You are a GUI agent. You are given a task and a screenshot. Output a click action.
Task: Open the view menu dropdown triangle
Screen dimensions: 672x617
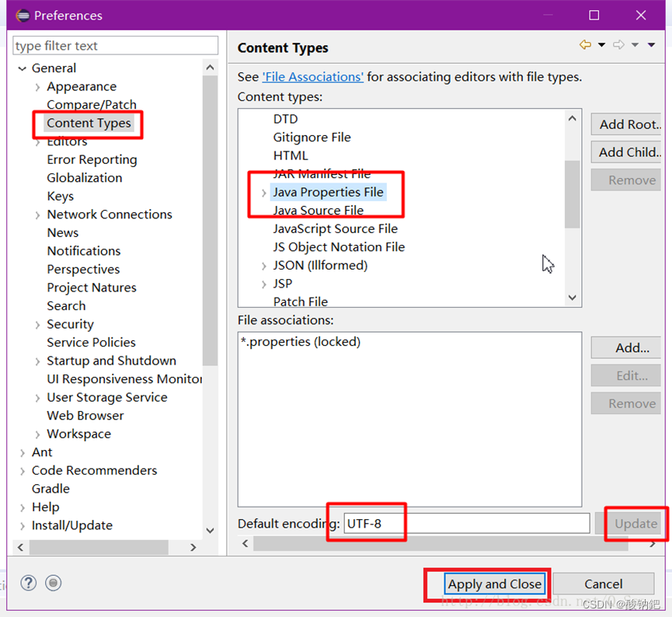point(652,44)
